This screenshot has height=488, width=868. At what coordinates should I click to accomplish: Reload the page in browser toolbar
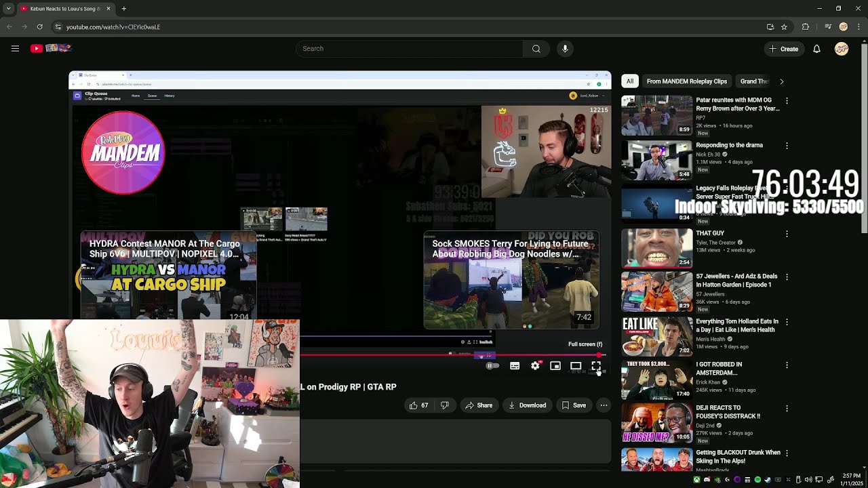[x=39, y=27]
